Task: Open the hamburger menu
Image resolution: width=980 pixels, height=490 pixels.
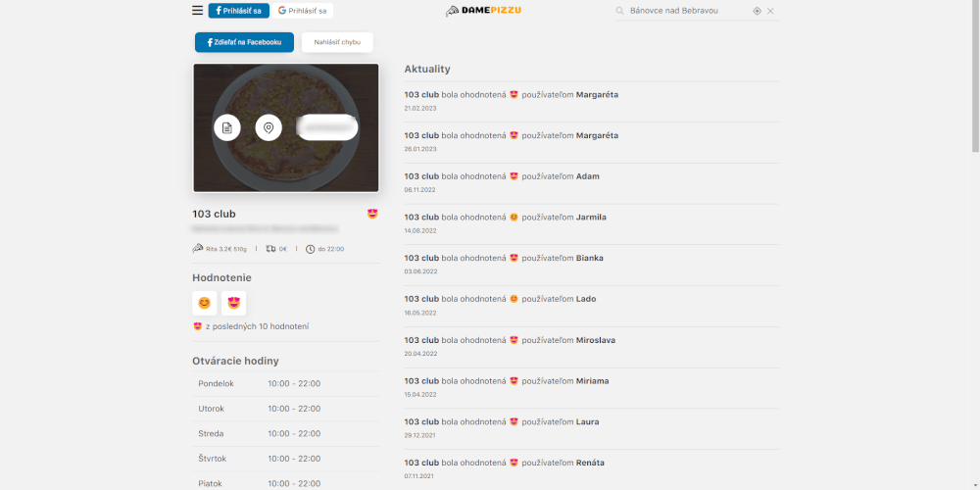Action: tap(197, 11)
